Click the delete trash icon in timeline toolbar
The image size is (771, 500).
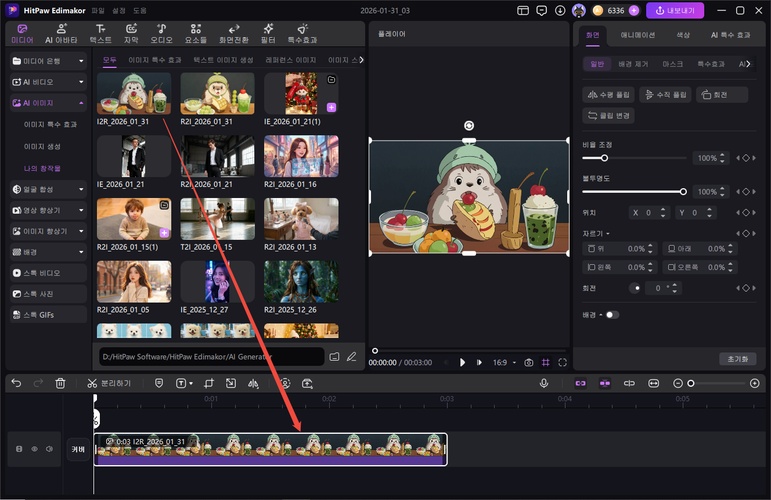(60, 383)
